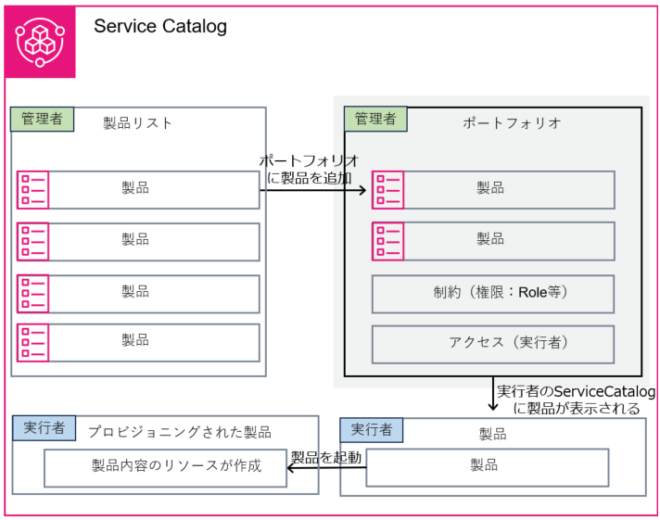Click the 実行者 tag on プロビジョニングされた製品 panel
660x520 pixels.
tap(43, 428)
